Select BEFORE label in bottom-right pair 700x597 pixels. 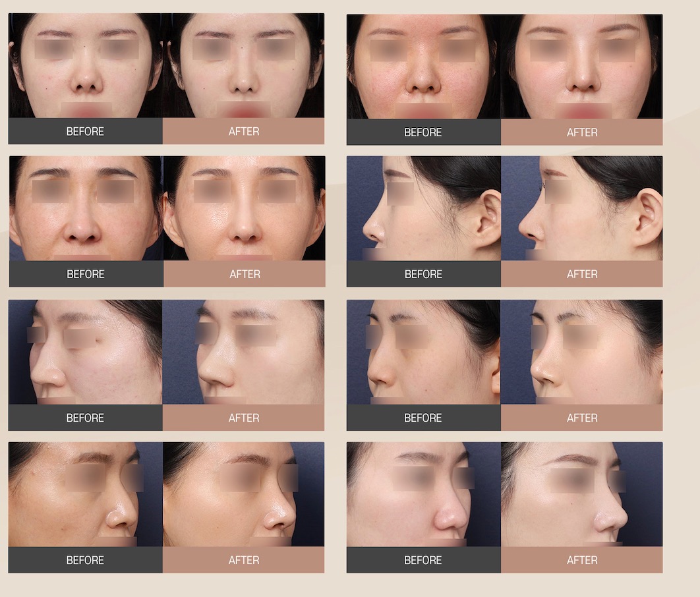(424, 560)
